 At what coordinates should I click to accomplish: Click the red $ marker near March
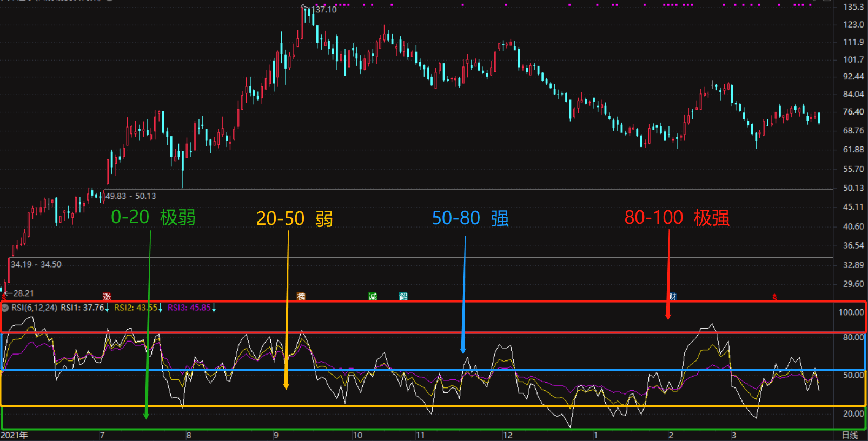774,297
